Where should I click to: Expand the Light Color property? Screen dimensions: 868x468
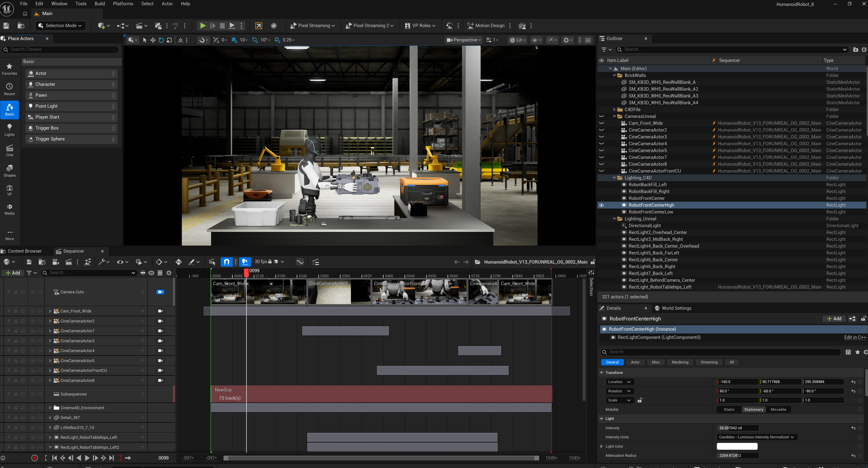pyautogui.click(x=602, y=446)
